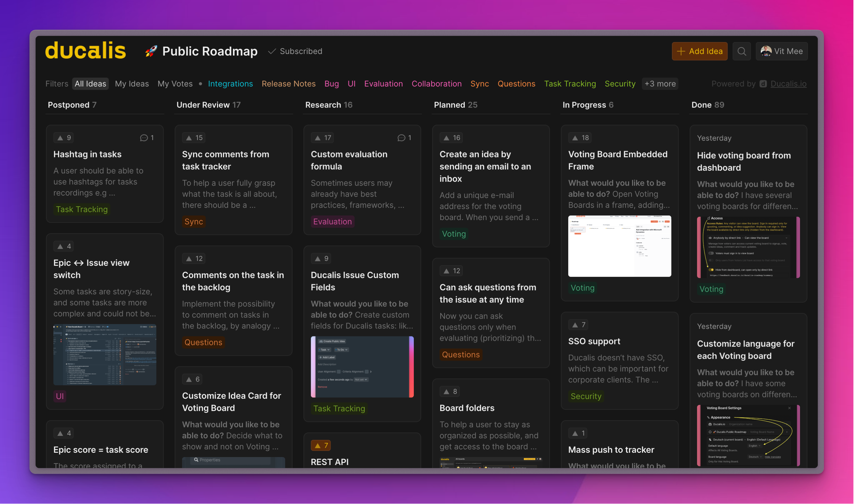The width and height of the screenshot is (854, 504).
Task: Click the screenshot thumbnail in Epic Issue view switch
Action: point(105,354)
